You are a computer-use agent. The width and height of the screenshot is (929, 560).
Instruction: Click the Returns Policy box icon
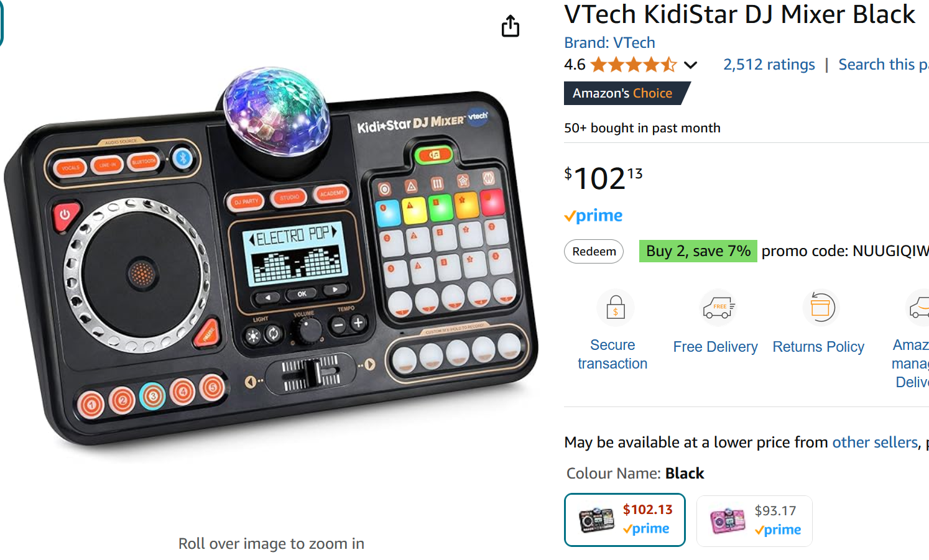(x=821, y=308)
